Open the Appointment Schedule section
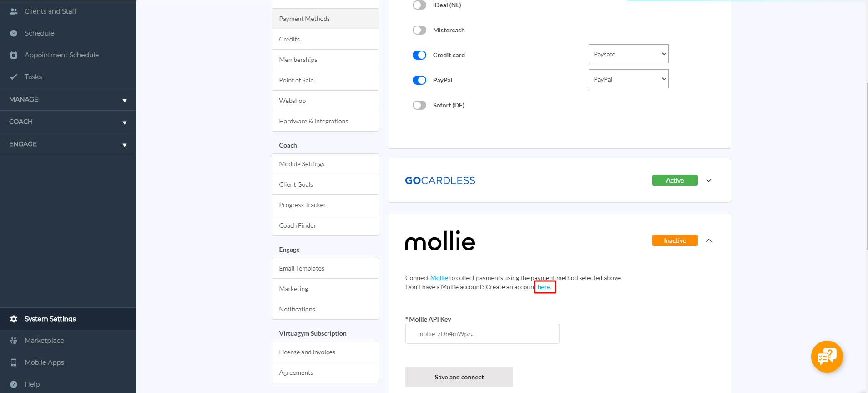 pyautogui.click(x=14, y=55)
